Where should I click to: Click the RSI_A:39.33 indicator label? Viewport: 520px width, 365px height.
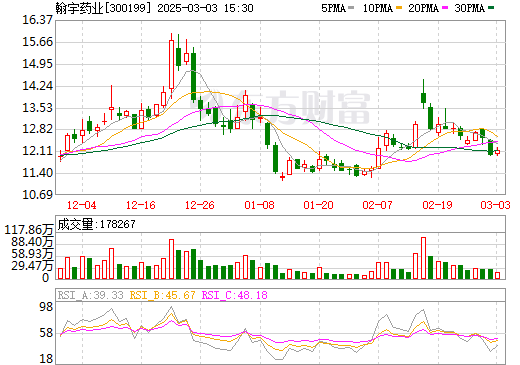pos(90,295)
